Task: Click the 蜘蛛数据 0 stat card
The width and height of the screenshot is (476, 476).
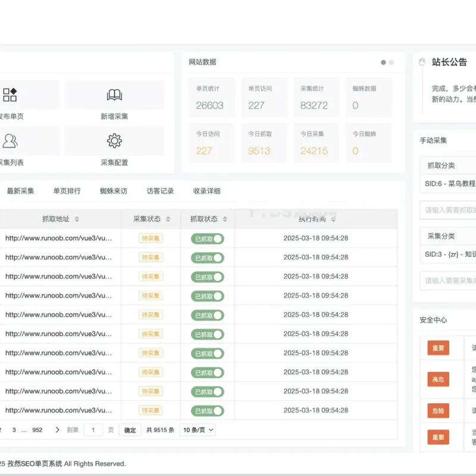Action: click(x=368, y=98)
